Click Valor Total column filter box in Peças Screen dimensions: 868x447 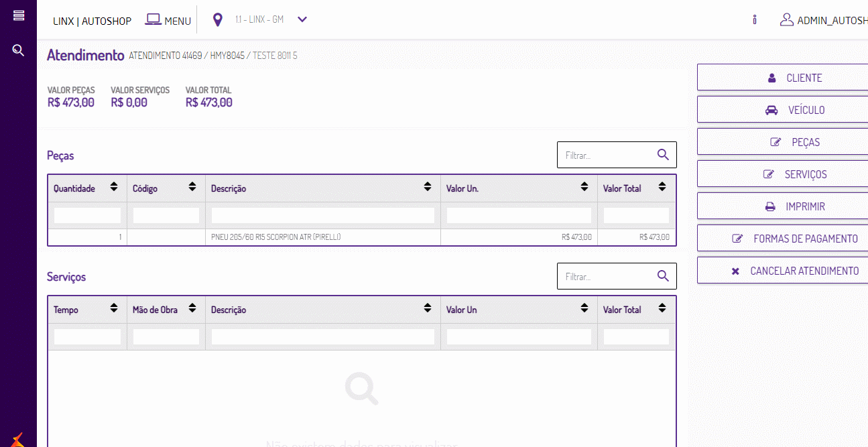click(x=636, y=215)
